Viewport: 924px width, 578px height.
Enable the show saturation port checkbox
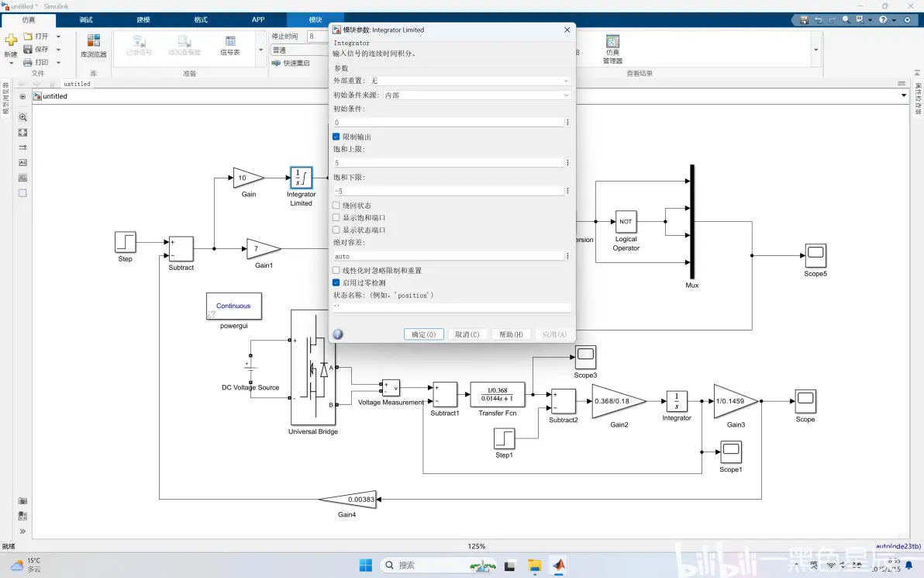(x=336, y=218)
